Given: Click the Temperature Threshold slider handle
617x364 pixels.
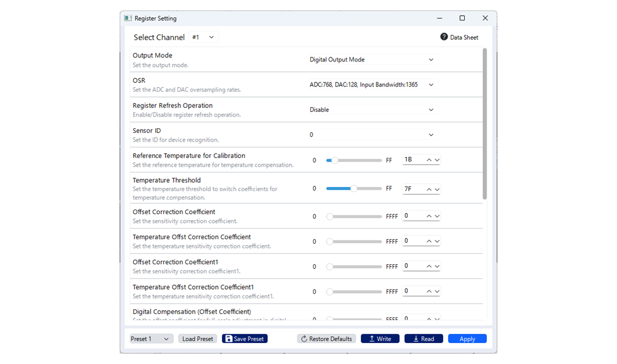Looking at the screenshot, I should (354, 189).
